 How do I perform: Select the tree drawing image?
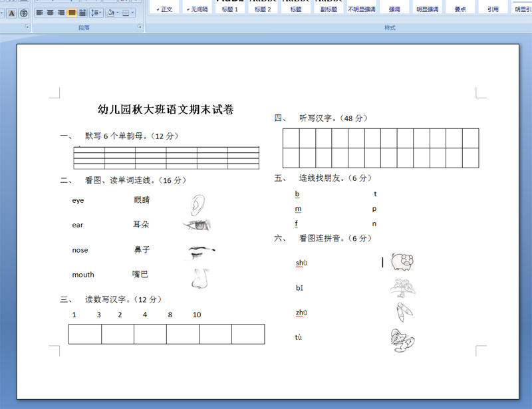pyautogui.click(x=403, y=288)
